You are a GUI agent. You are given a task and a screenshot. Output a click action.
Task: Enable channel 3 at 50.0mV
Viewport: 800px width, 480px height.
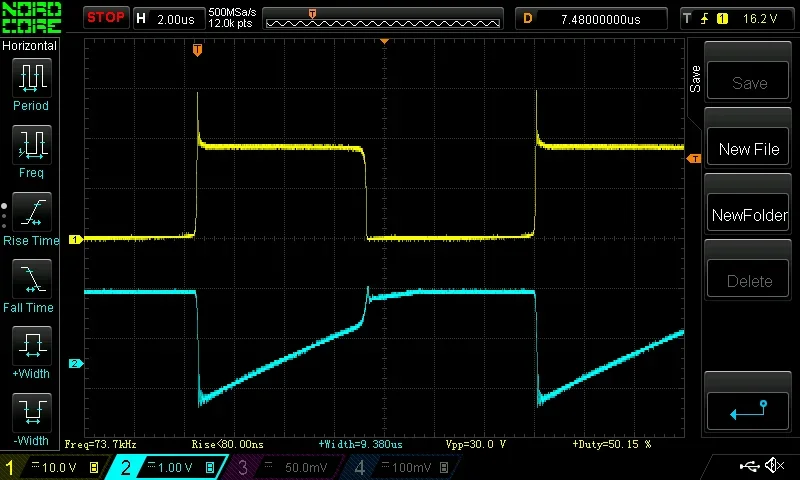tap(283, 467)
